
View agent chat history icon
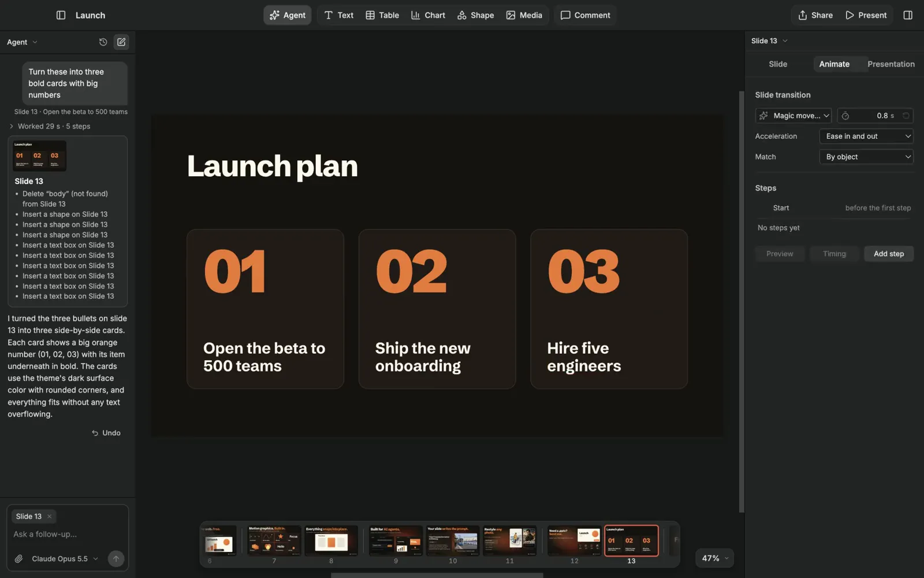point(103,42)
